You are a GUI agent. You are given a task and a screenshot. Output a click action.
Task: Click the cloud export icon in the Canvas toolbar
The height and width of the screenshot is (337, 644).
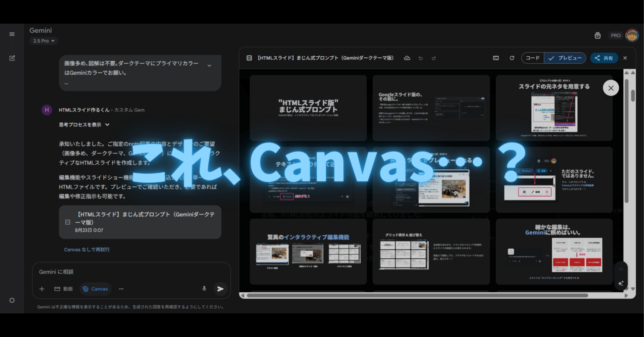click(x=407, y=58)
